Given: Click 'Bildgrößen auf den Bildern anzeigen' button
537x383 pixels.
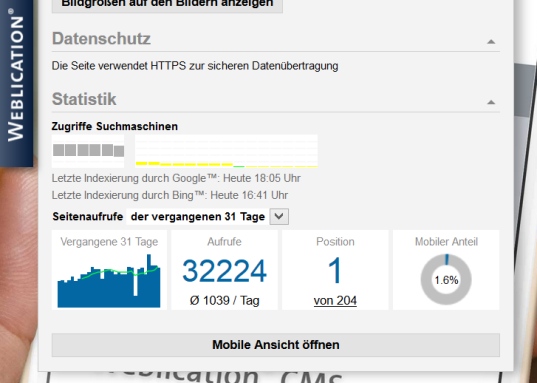Looking at the screenshot, I should click(x=167, y=5).
